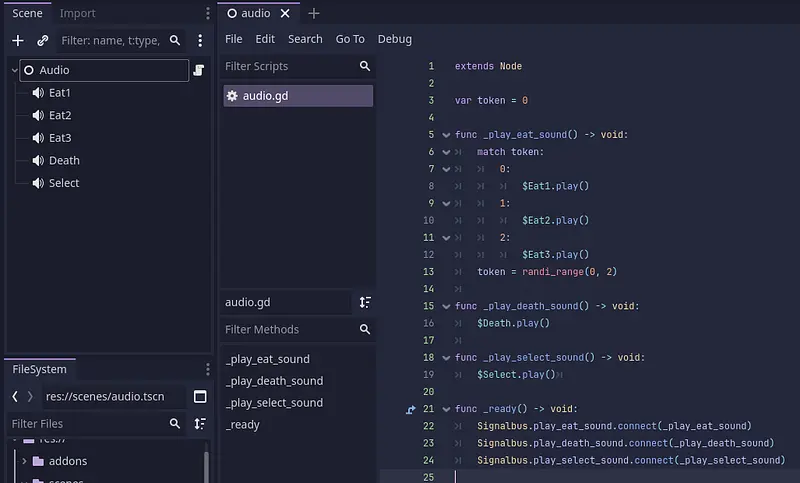Click the Filter Scripts search field
This screenshot has width=800, height=483.
click(x=288, y=66)
